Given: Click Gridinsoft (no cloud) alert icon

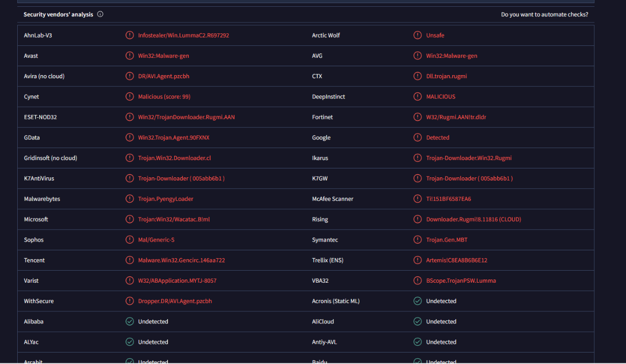Looking at the screenshot, I should pyautogui.click(x=130, y=158).
